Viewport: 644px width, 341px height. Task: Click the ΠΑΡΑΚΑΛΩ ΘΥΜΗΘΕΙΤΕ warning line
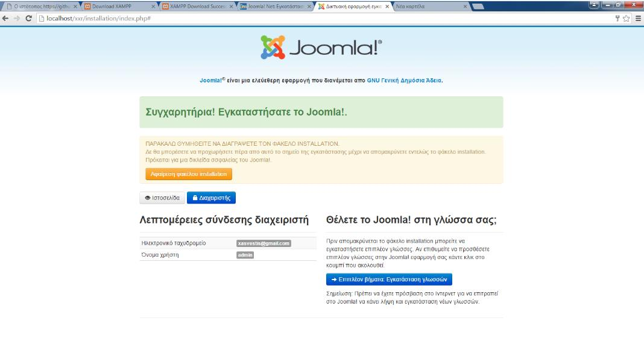pyautogui.click(x=242, y=143)
